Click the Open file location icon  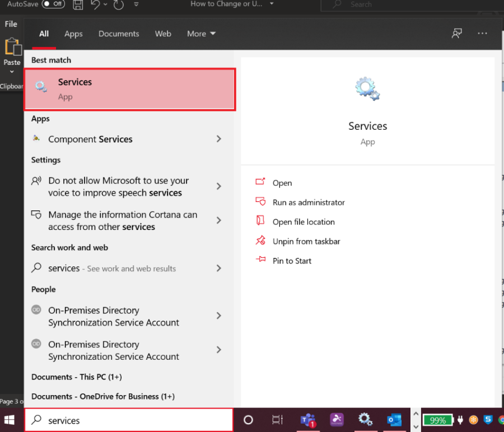click(x=260, y=220)
